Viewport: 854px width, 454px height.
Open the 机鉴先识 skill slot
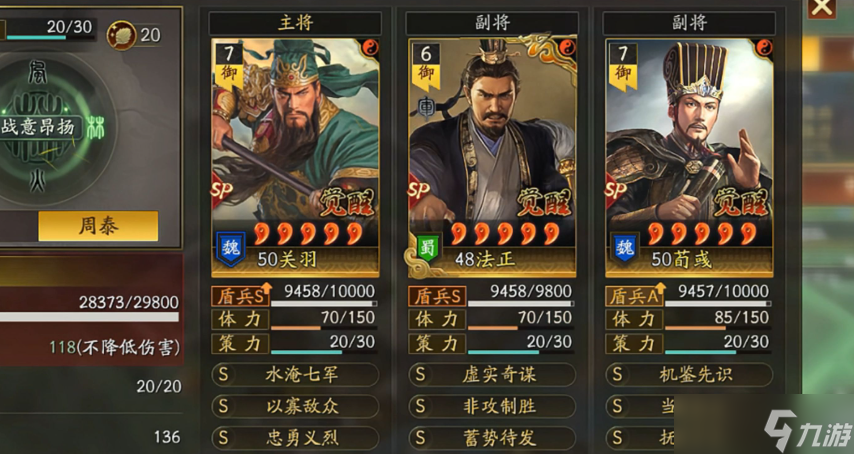(x=689, y=375)
